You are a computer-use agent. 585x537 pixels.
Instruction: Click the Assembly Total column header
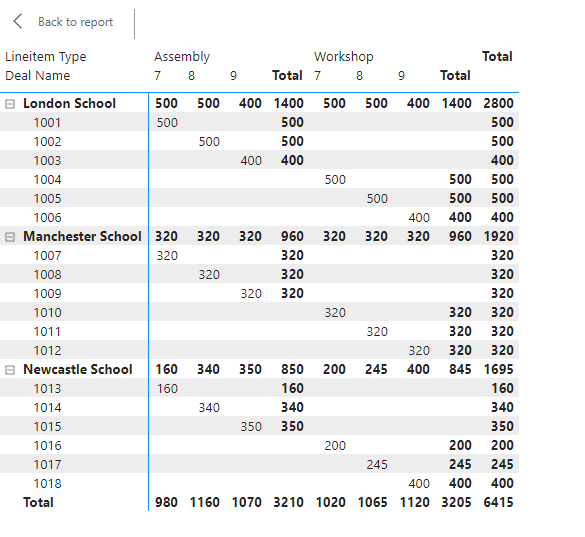(x=287, y=76)
